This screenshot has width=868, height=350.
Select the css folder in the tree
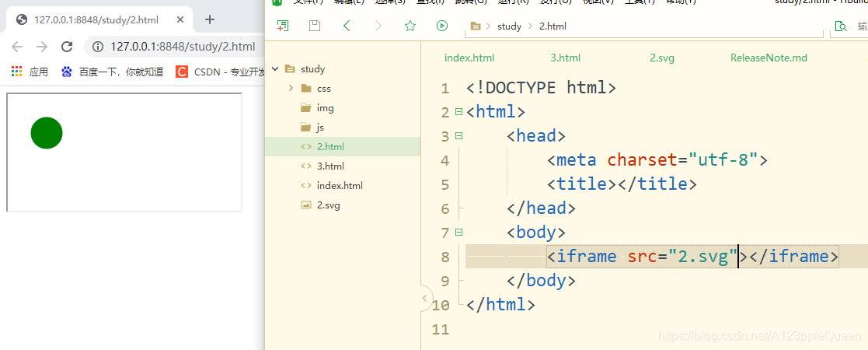click(x=324, y=88)
